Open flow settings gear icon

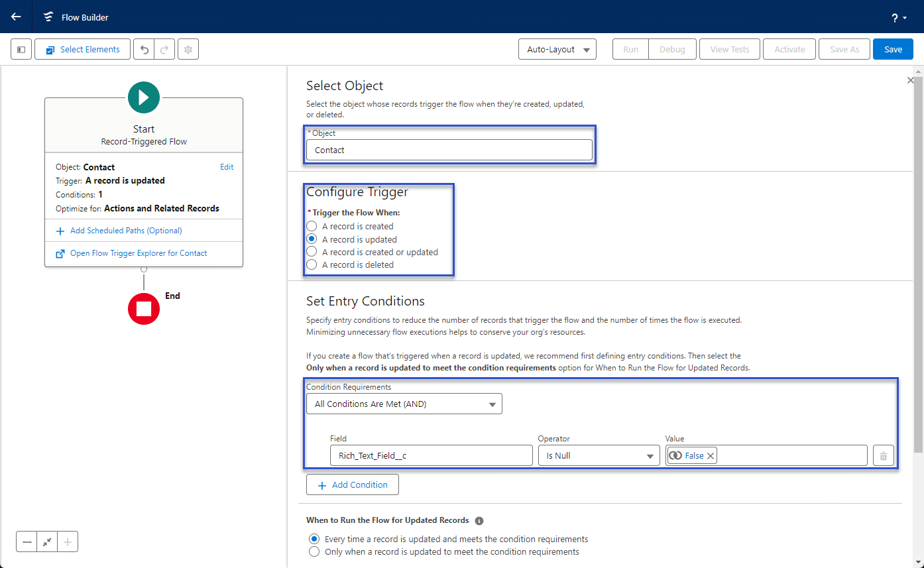[188, 50]
